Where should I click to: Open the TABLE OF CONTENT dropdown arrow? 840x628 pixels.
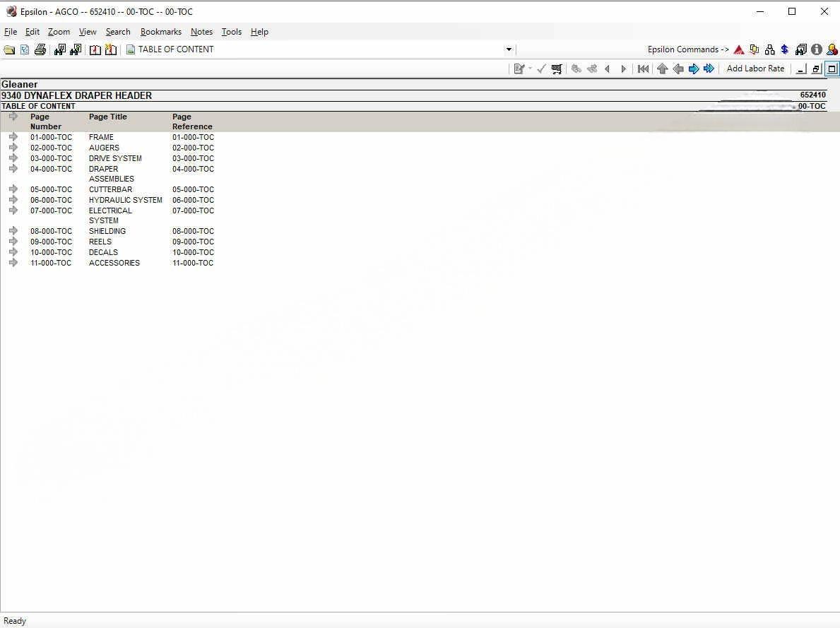tap(509, 49)
